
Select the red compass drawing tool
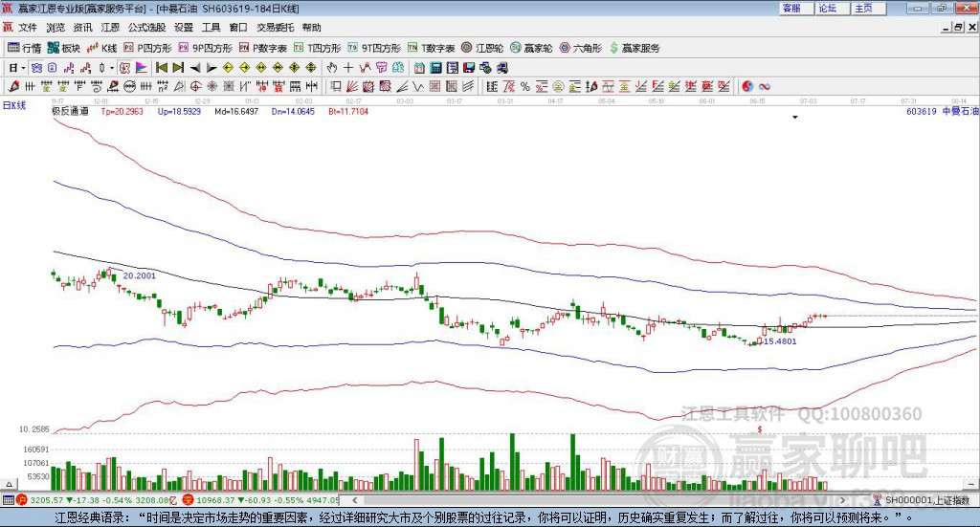[x=13, y=87]
